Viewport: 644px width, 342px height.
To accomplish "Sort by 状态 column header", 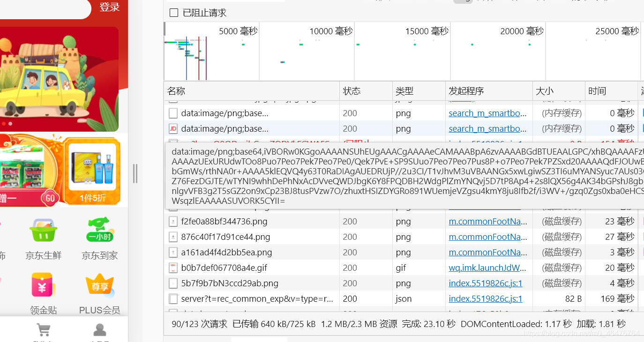I will [x=366, y=91].
